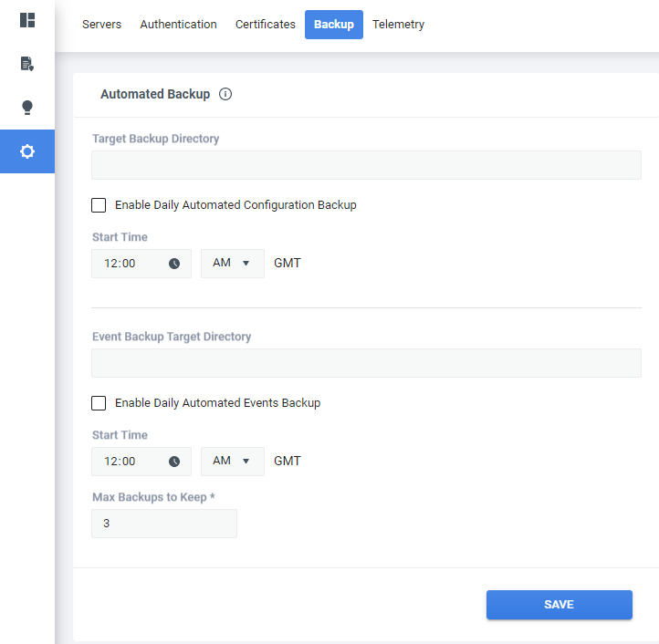659x644 pixels.
Task: Switch to the Servers tab
Action: (101, 25)
